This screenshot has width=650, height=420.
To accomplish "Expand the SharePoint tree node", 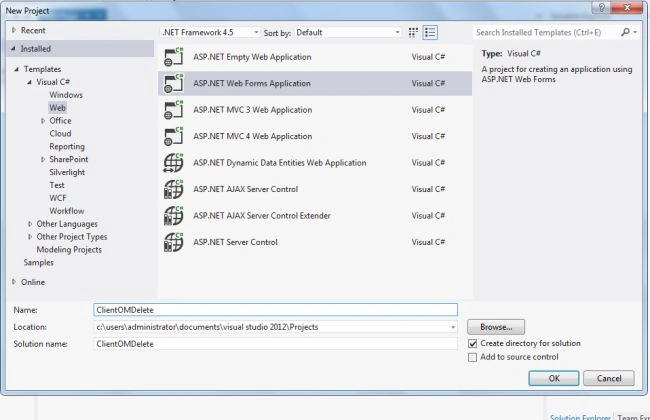I will coord(43,159).
